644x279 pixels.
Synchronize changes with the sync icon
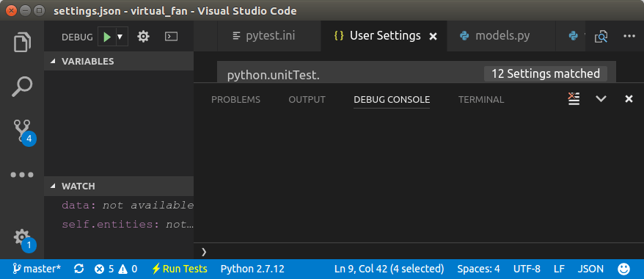[79, 269]
